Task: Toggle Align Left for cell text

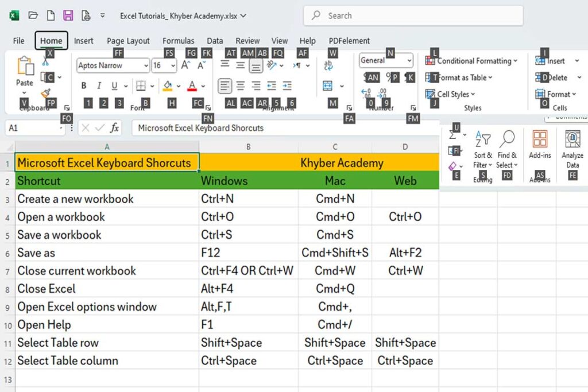Action: 225,86
